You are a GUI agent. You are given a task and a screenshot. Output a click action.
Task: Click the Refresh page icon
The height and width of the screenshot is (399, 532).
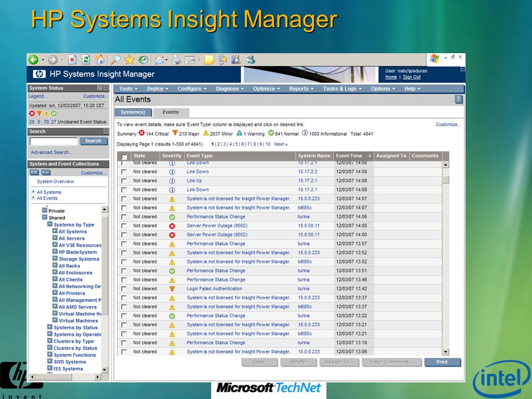pyautogui.click(x=86, y=60)
